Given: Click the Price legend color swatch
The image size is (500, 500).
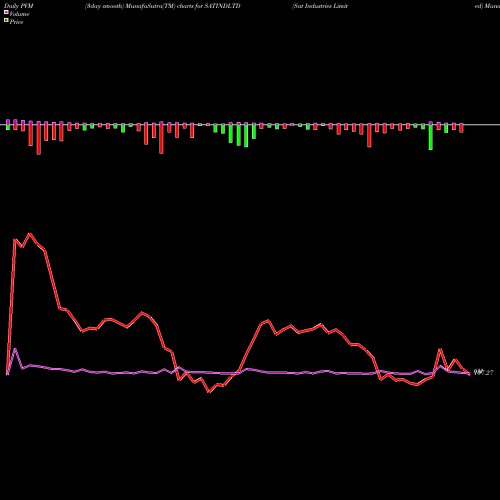Looking at the screenshot, I should 6,21.
